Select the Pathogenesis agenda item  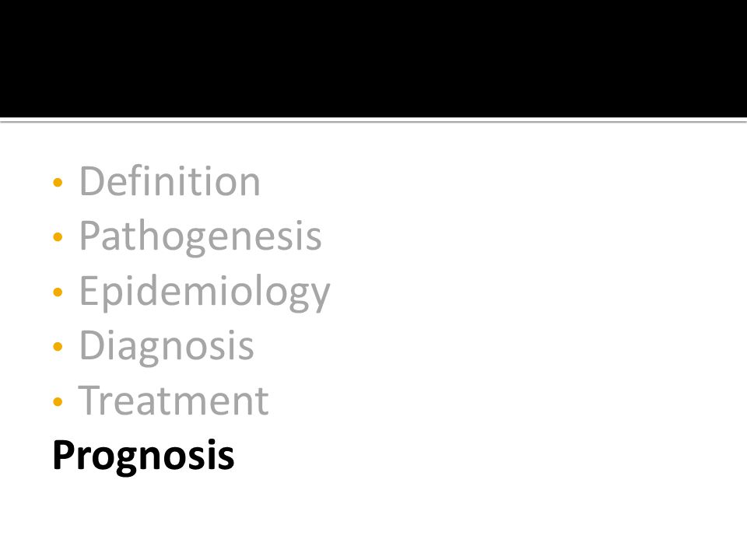200,238
